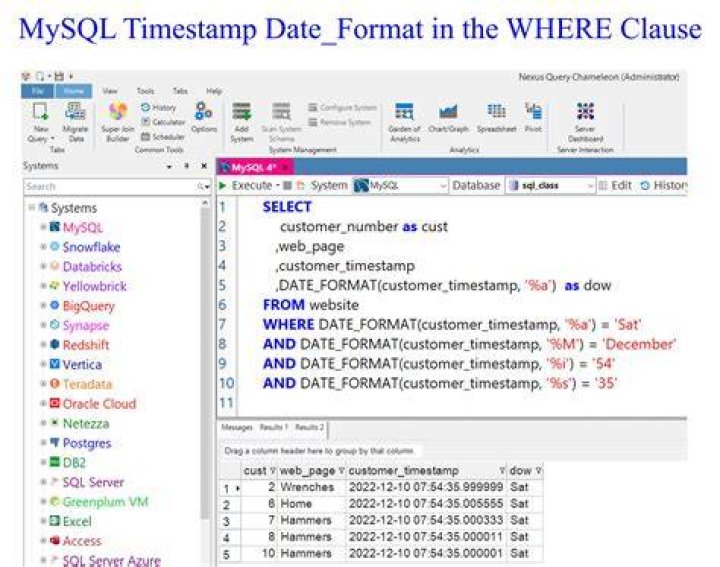Image resolution: width=720 pixels, height=567 pixels.
Task: Click the Edit icon in query toolbar
Action: (x=603, y=185)
